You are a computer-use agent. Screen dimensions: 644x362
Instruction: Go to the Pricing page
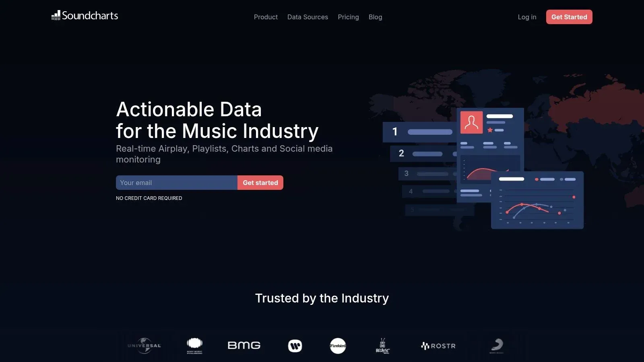point(348,17)
